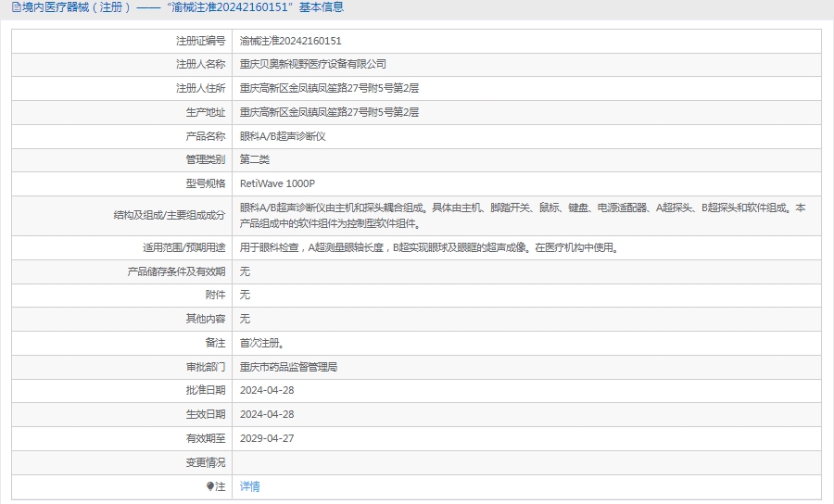This screenshot has width=834, height=504.
Task: Click the 无 value in 附件 row
Action: point(245,295)
